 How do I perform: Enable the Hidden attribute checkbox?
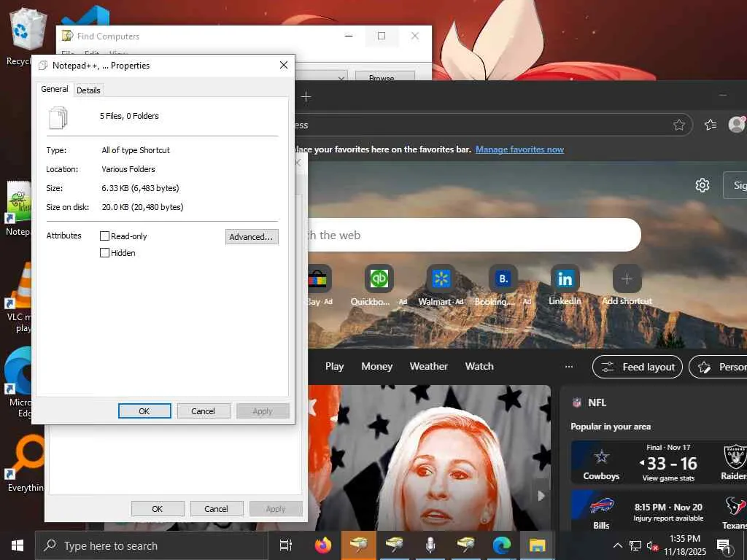tap(104, 253)
